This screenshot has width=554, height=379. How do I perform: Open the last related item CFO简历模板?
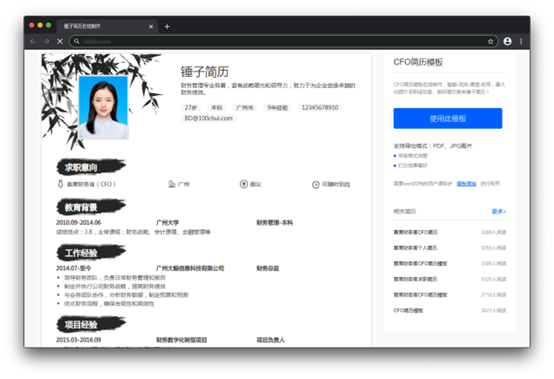(x=408, y=310)
